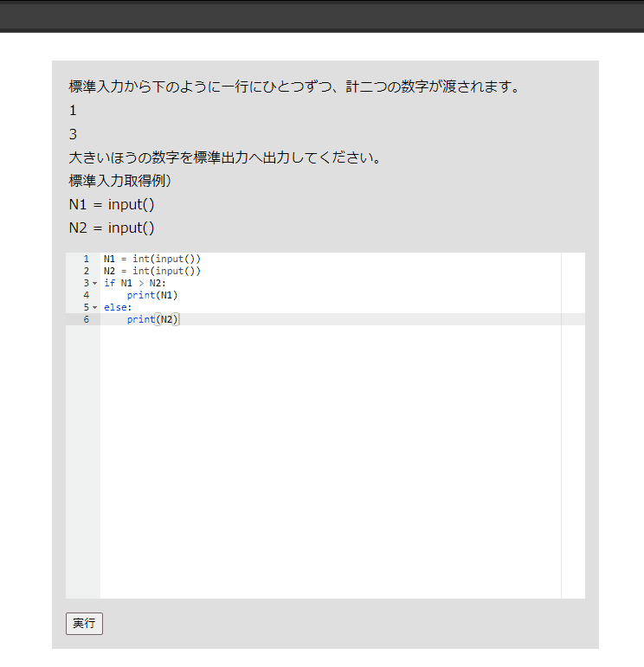Click line number 2 in the gutter
This screenshot has height=667, width=644.
click(86, 271)
